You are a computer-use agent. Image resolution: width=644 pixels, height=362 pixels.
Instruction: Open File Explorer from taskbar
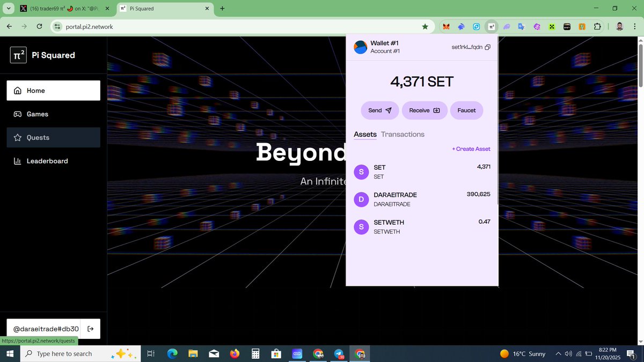pos(193,354)
